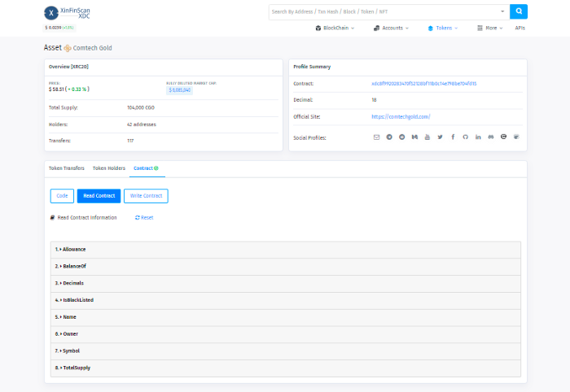Viewport: 570px width, 392px height.
Task: Click the XinFinScan XDC logo
Action: pos(68,12)
